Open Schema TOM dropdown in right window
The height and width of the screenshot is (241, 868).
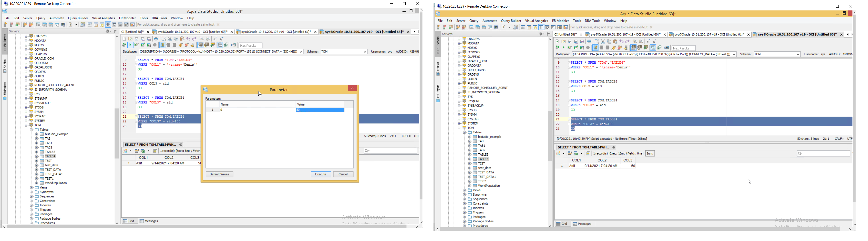(x=798, y=55)
